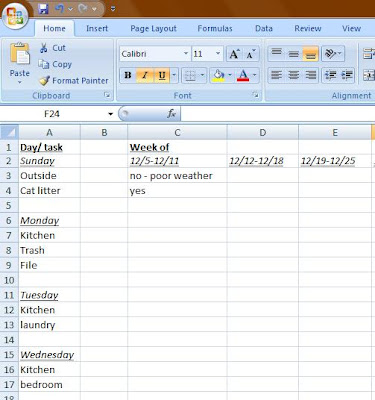
Task: Activate the Format Painter
Action: click(74, 81)
